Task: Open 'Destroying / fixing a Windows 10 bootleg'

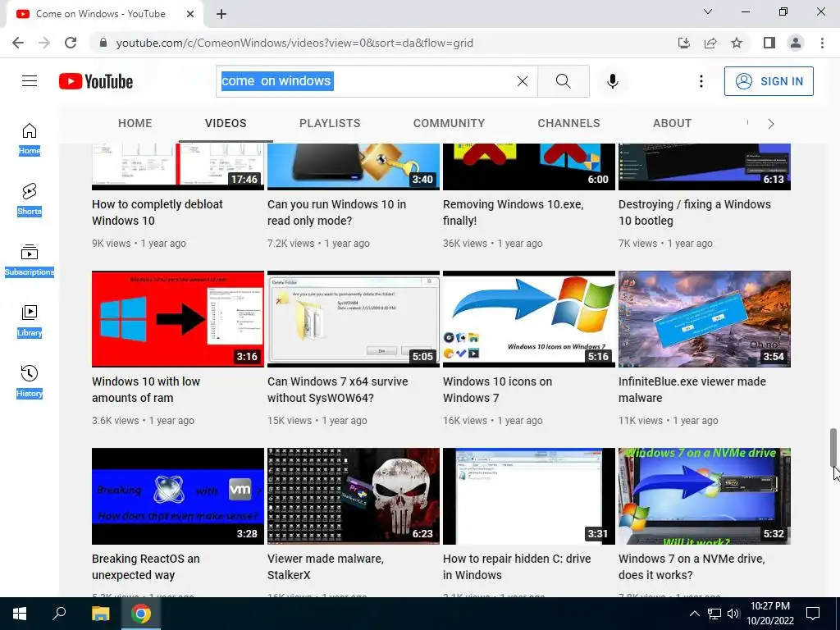Action: [x=694, y=212]
